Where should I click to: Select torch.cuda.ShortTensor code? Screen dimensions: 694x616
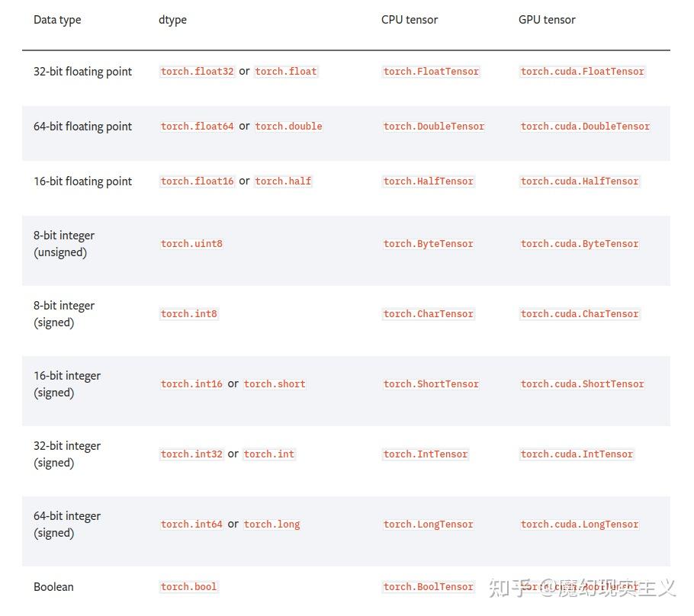point(582,384)
